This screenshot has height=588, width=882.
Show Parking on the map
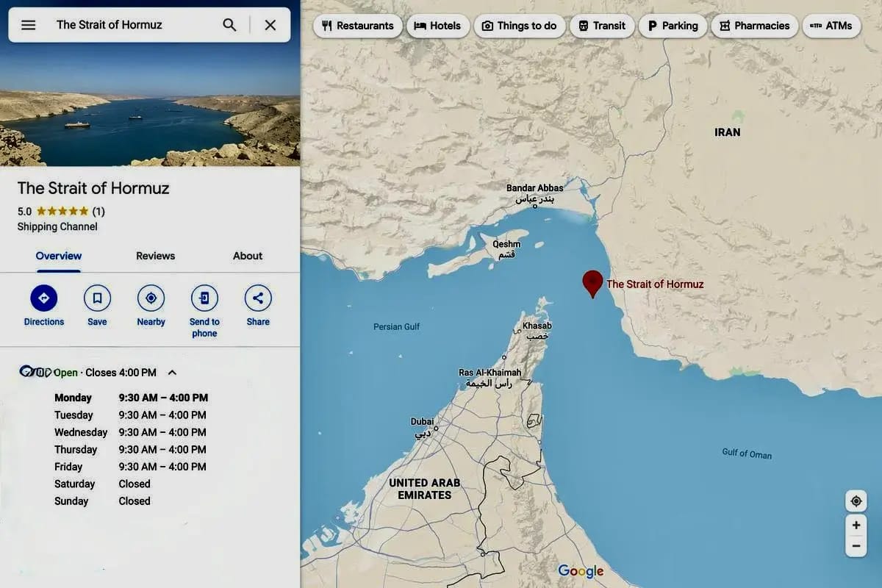click(673, 26)
